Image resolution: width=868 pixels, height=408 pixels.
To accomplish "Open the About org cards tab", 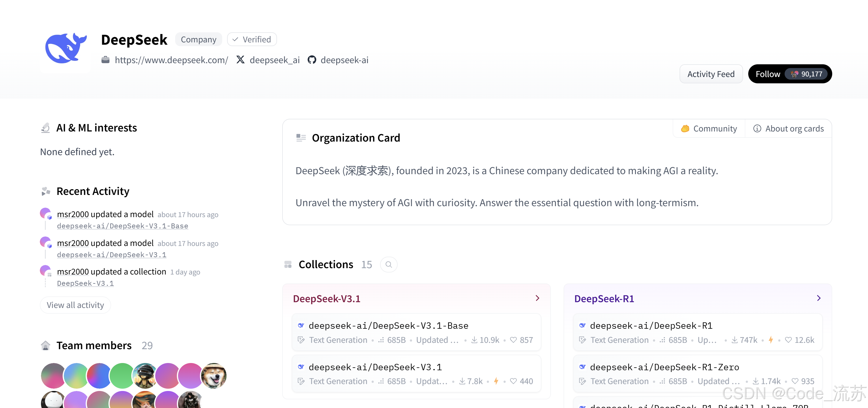I will pos(788,129).
